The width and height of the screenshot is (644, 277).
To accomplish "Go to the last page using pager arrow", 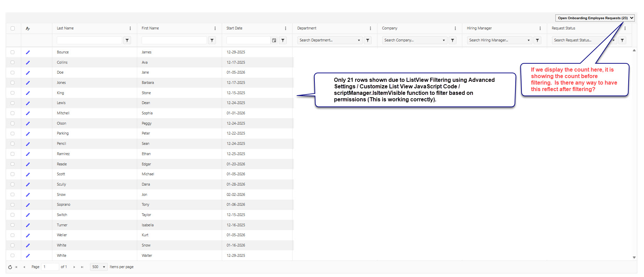I will point(82,267).
